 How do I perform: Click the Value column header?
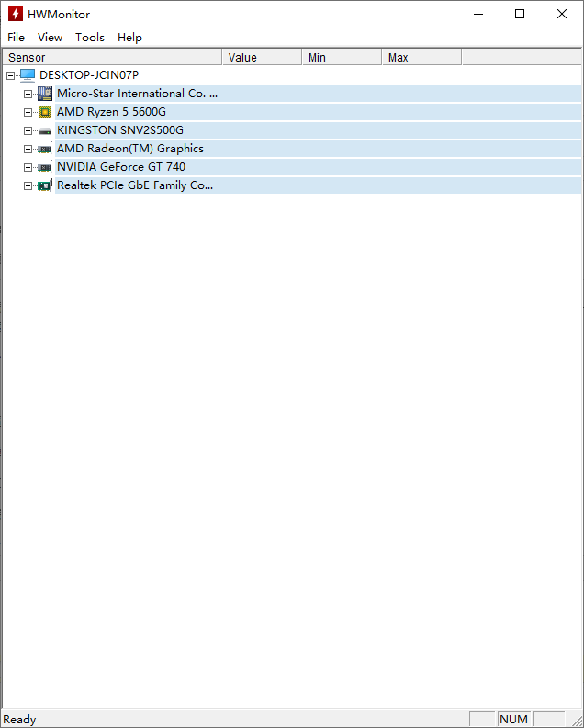(x=263, y=57)
